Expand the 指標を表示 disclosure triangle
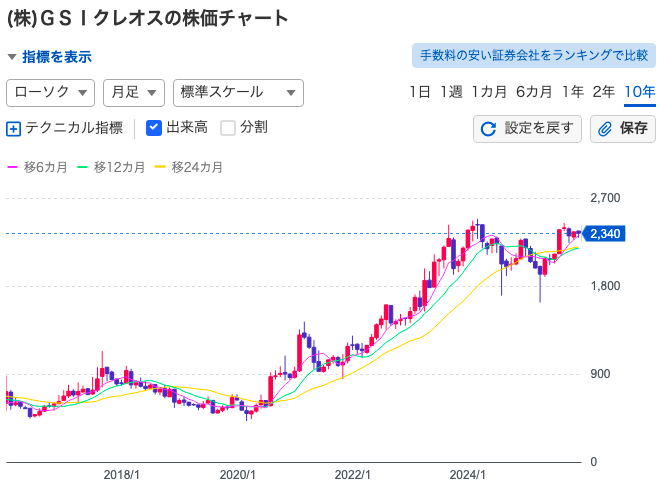This screenshot has height=487, width=666. [x=12, y=57]
